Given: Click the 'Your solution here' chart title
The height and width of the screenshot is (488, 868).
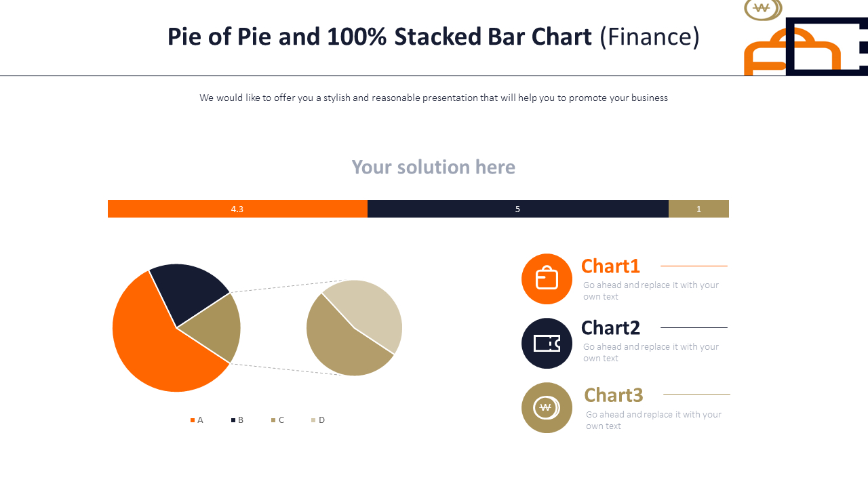Looking at the screenshot, I should click(433, 167).
